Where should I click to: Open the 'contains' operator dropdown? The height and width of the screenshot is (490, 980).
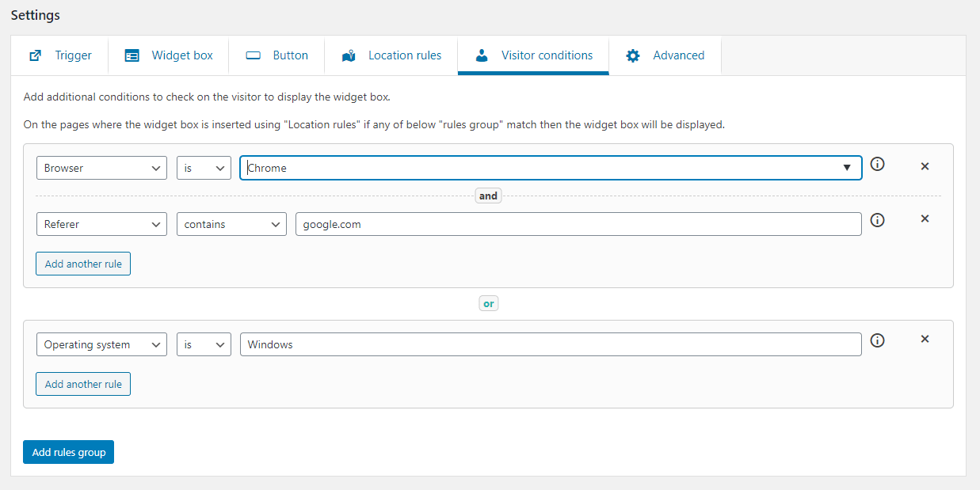coord(231,224)
